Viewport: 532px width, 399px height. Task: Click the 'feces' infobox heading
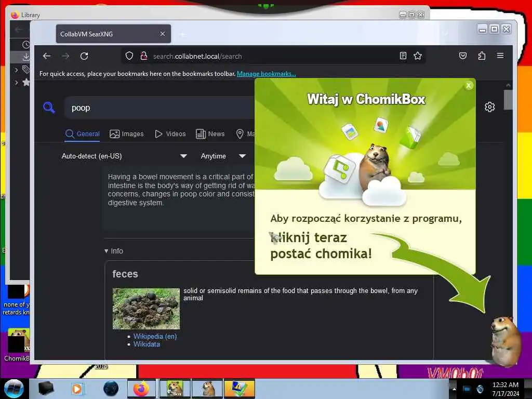tap(125, 274)
